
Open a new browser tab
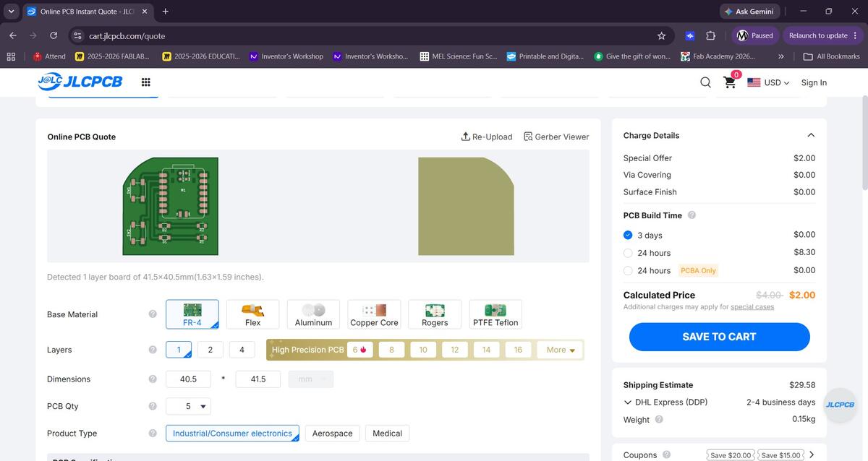coord(166,12)
